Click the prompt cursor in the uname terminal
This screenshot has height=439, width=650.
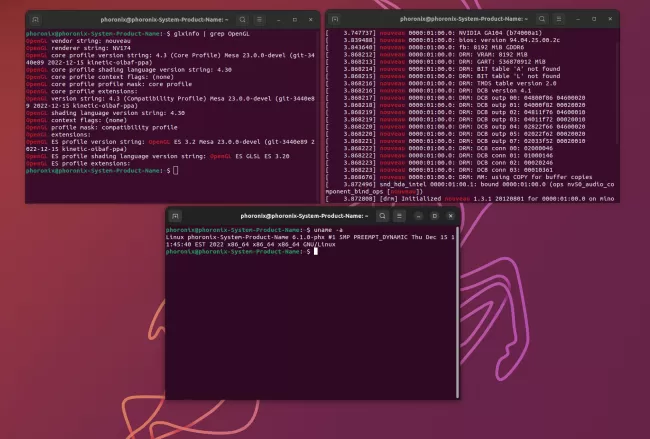coord(315,252)
